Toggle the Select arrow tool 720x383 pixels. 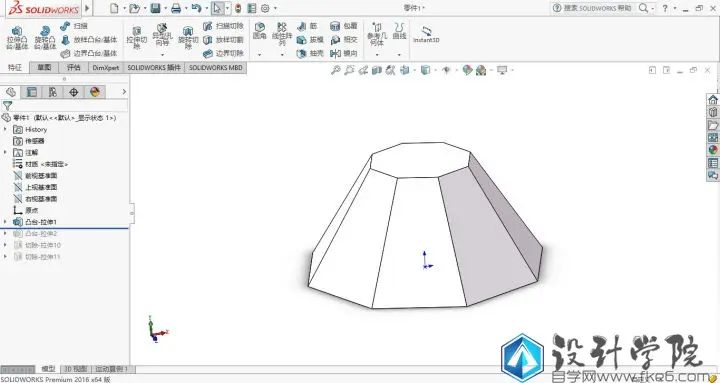click(x=218, y=8)
